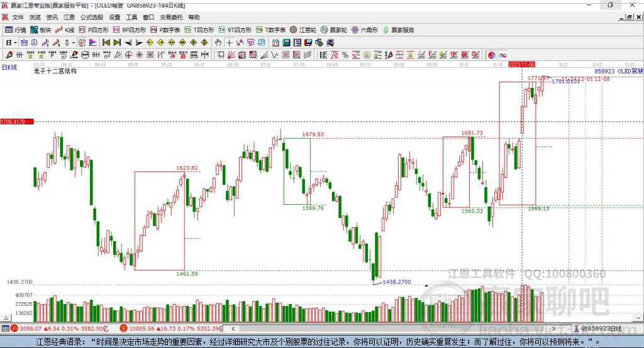Select the red fan lines tool
The width and height of the screenshot is (644, 348).
(231, 55)
